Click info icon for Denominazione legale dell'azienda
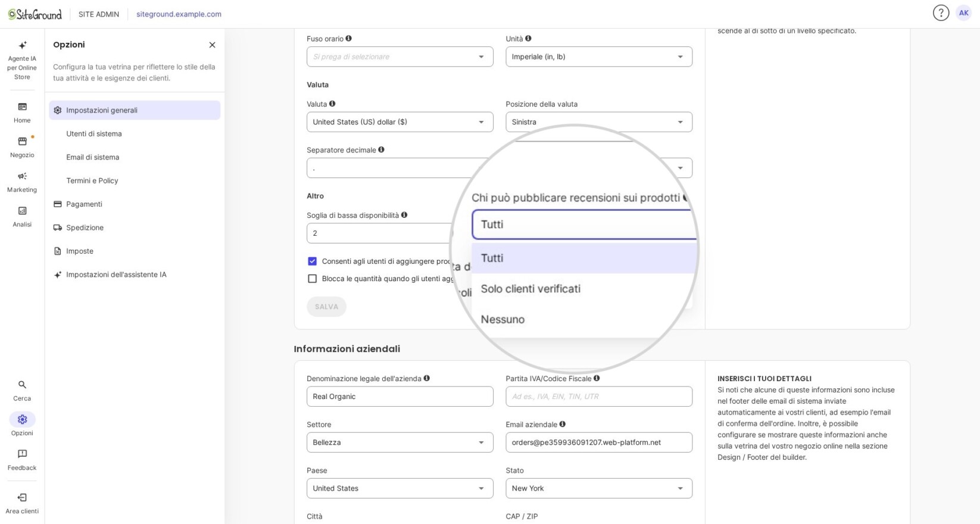 click(426, 378)
